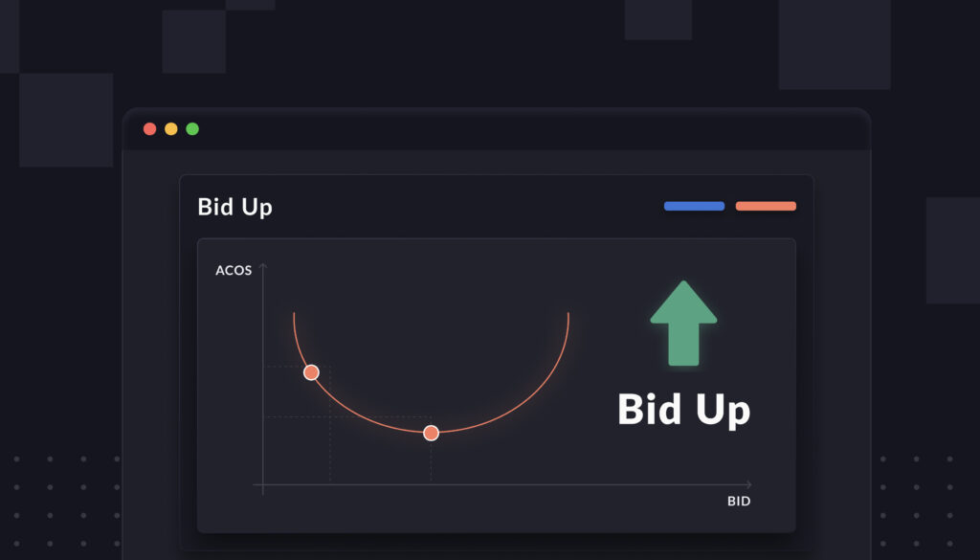Click the red window close dot
The image size is (980, 560).
click(150, 128)
